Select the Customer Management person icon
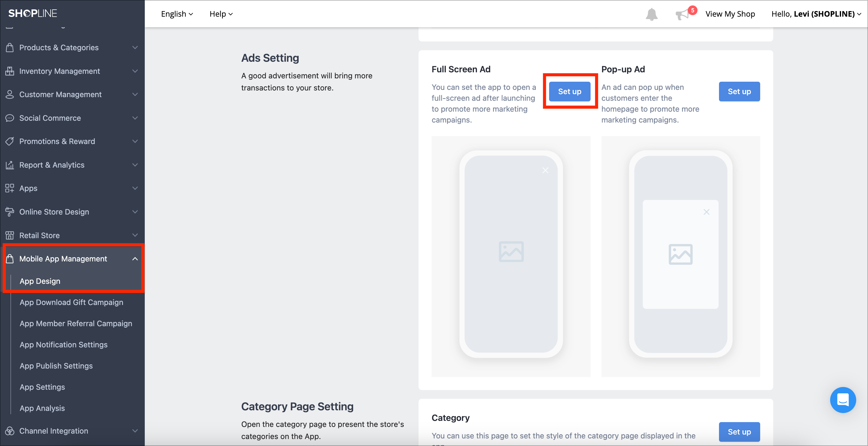The image size is (868, 446). [x=10, y=94]
